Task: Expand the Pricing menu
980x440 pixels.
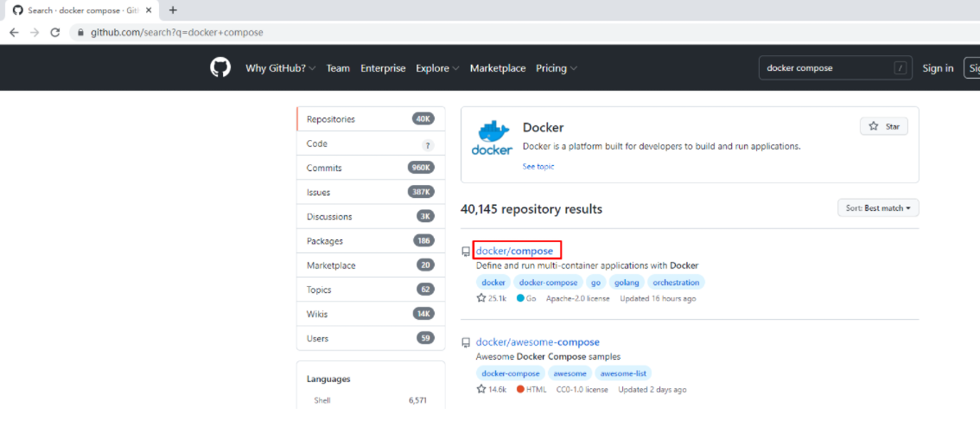Action: [557, 68]
